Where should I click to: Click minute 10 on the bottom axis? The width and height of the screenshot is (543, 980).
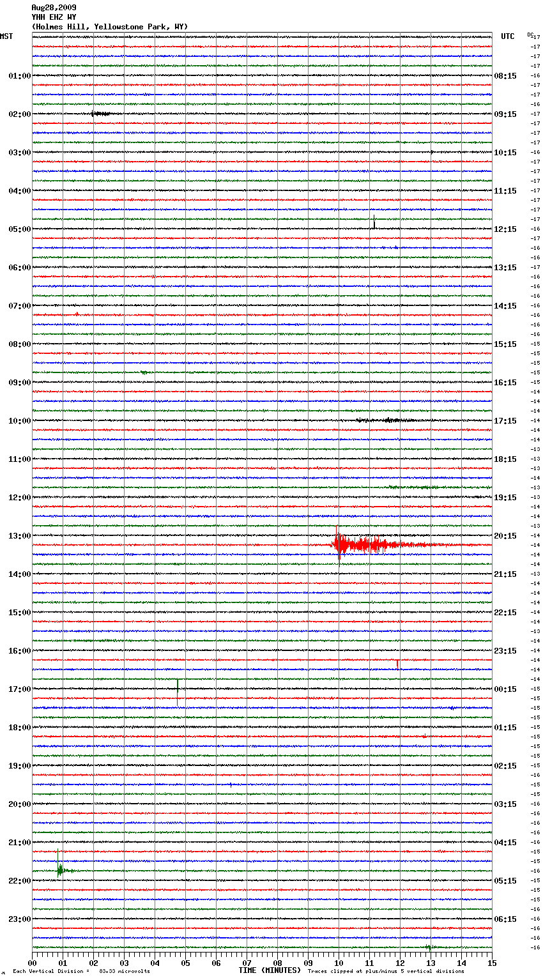pos(339,963)
